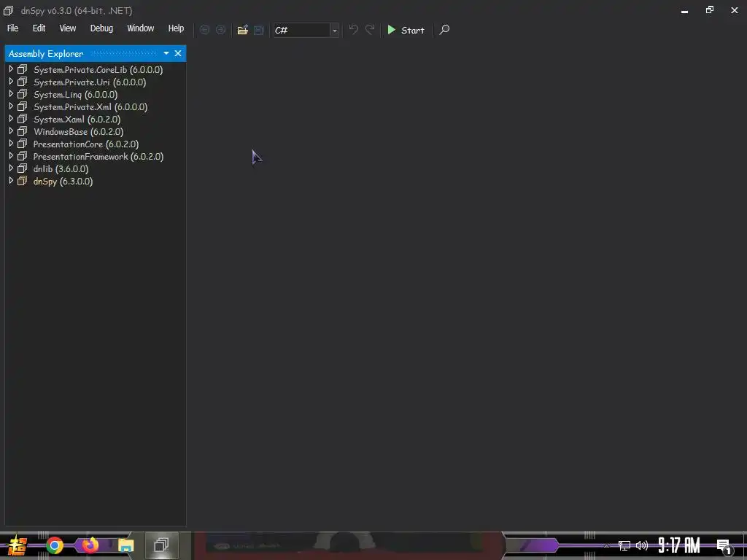This screenshot has width=747, height=560.
Task: Expand the WindowsBase node
Action: coord(10,131)
